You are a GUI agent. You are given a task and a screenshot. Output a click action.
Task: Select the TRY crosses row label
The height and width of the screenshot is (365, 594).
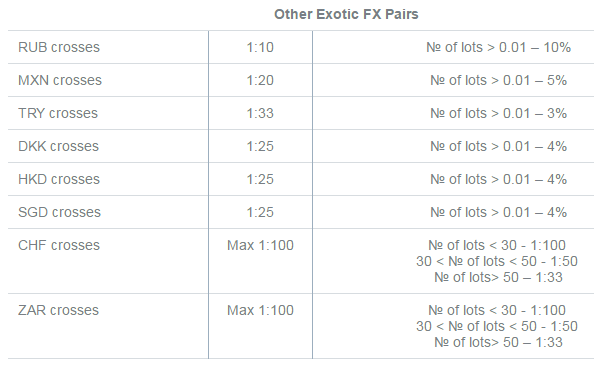click(58, 113)
